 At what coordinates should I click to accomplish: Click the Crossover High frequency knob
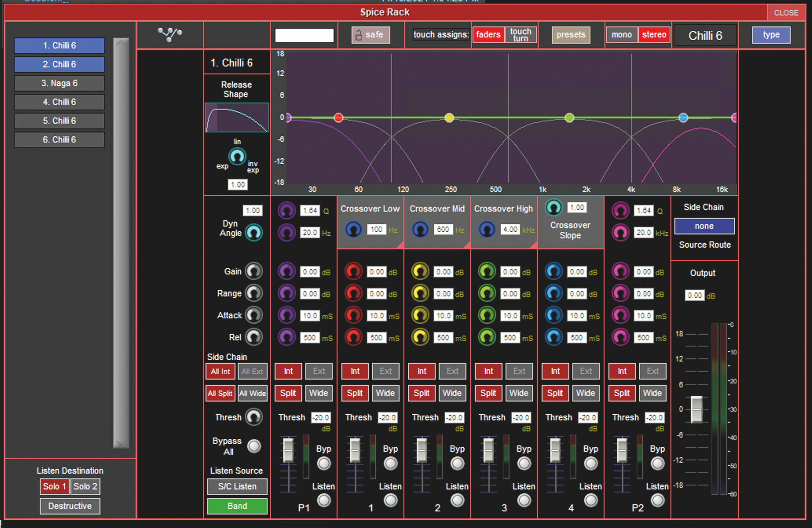pos(487,230)
